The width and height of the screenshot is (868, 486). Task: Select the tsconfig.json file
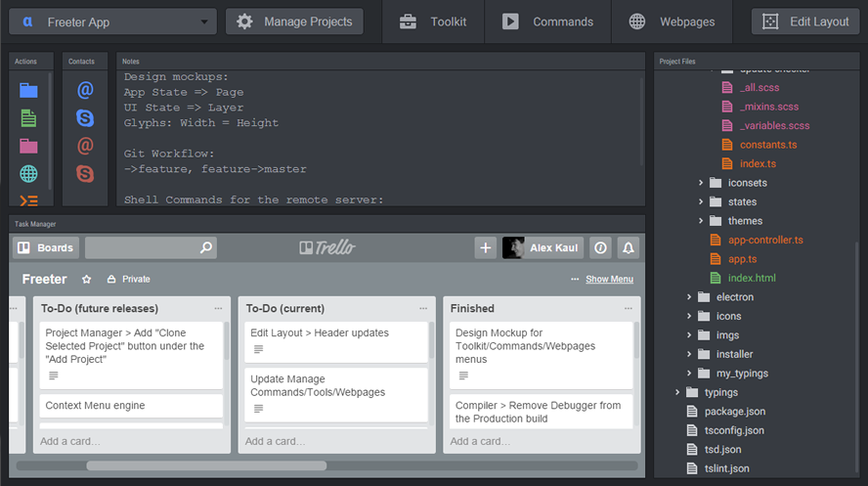tap(725, 430)
